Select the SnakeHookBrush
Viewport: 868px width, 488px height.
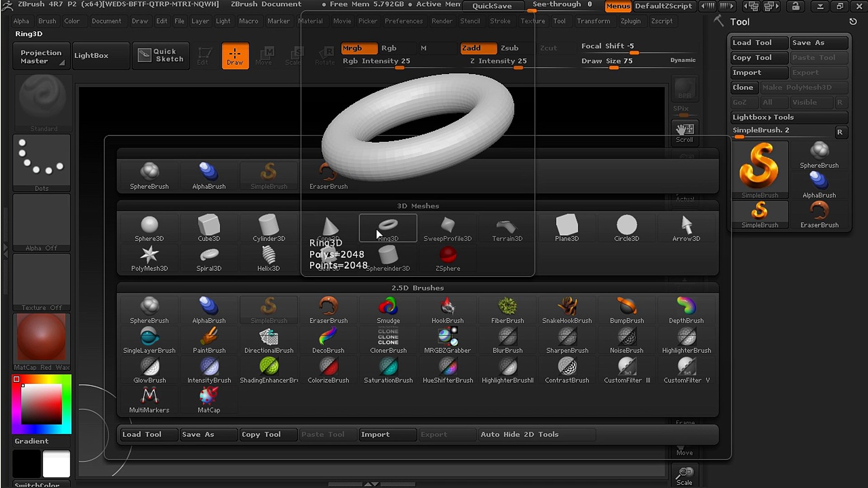coord(567,310)
